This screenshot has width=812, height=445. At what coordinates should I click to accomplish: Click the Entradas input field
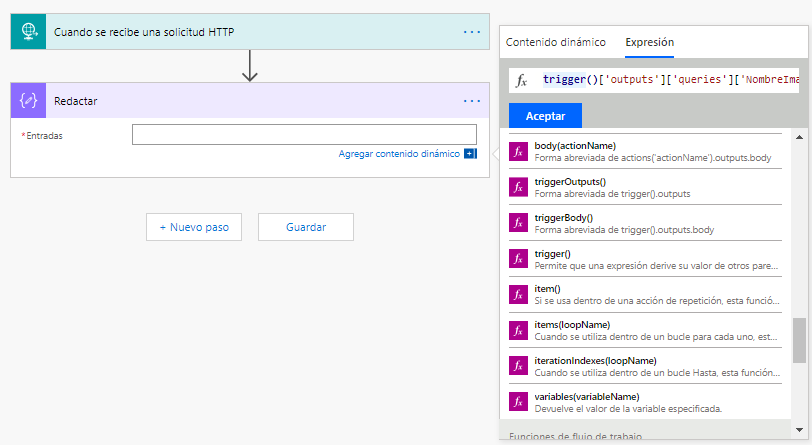pyautogui.click(x=304, y=135)
